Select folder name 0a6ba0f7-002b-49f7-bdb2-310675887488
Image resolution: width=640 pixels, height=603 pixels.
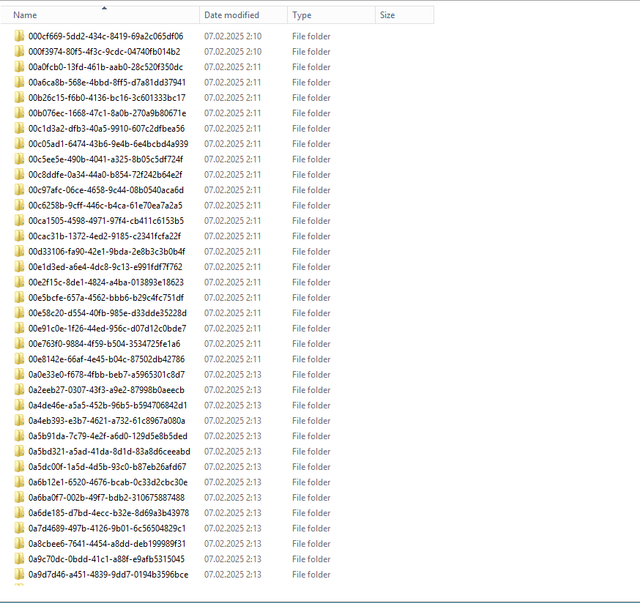pyautogui.click(x=107, y=498)
